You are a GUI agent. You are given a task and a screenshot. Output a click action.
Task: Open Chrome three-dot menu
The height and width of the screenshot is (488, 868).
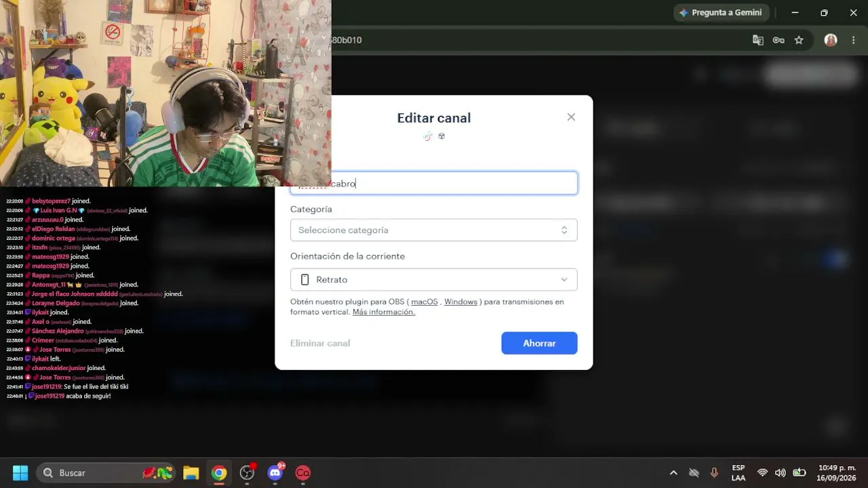pos(853,40)
